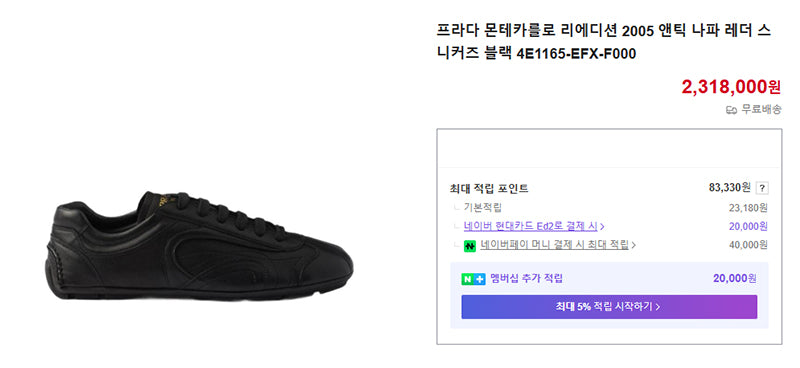Click the chevron after 현대카드 Ed2 link
This screenshot has width=800, height=368.
pos(603,227)
